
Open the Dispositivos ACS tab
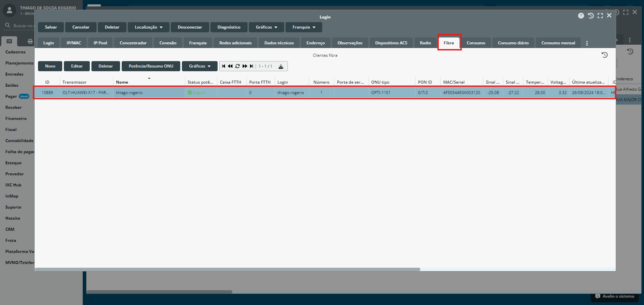pos(391,43)
